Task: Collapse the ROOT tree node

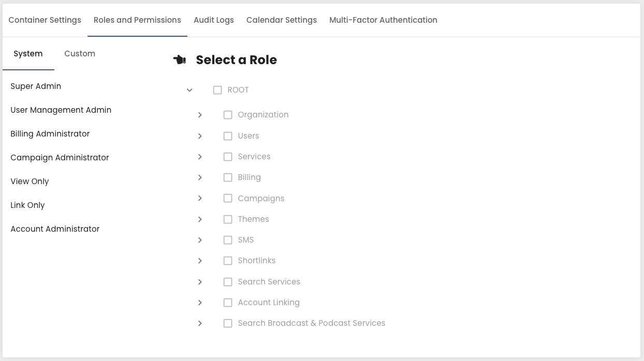Action: [189, 89]
